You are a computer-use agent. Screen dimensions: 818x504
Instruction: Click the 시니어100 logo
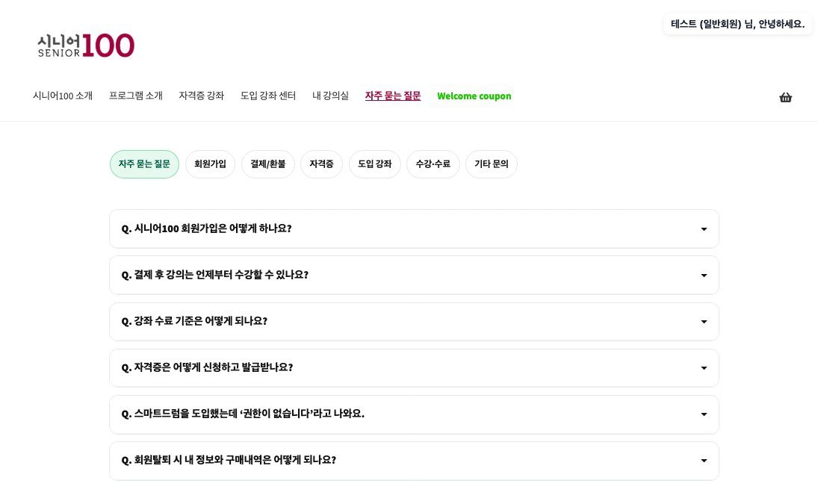[x=85, y=45]
